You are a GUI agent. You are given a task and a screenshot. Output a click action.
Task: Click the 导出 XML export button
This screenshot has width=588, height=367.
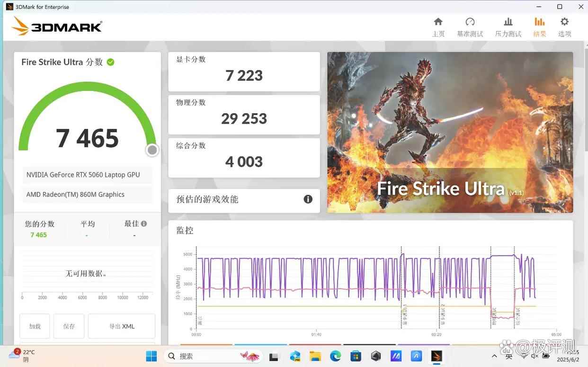pos(122,326)
